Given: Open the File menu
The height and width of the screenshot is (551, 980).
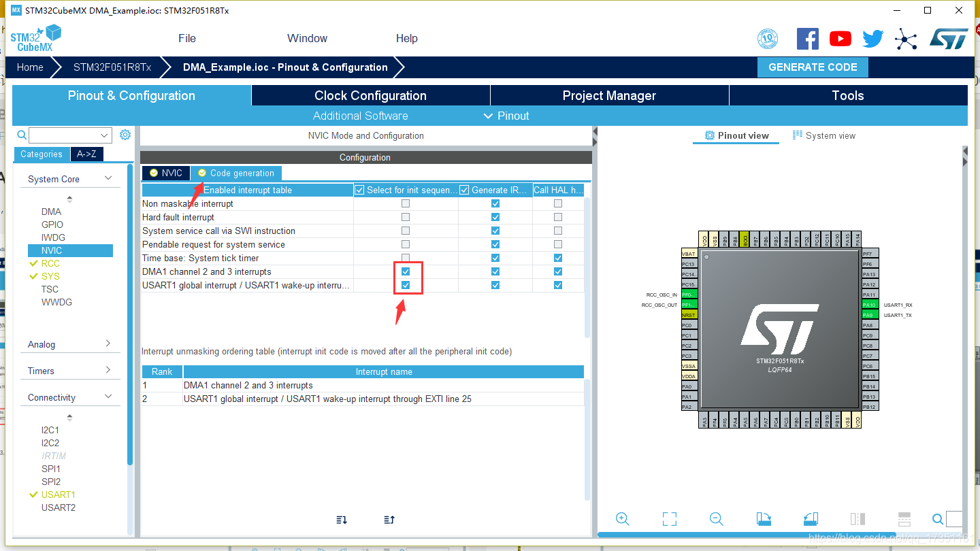Looking at the screenshot, I should (x=187, y=38).
